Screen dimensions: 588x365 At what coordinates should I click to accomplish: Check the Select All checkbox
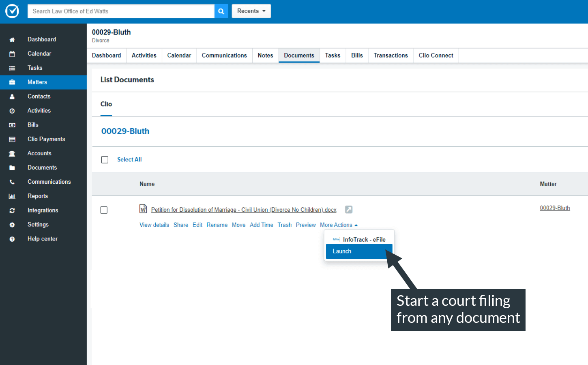tap(105, 160)
